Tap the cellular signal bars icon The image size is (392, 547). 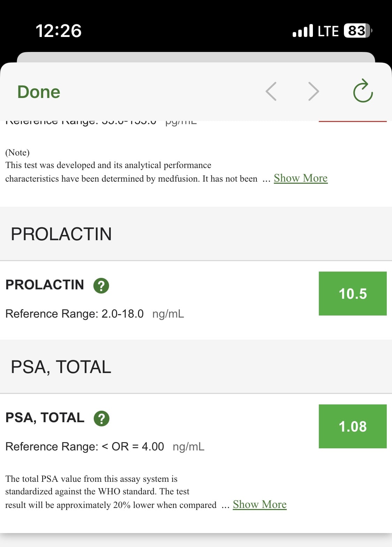tap(303, 31)
